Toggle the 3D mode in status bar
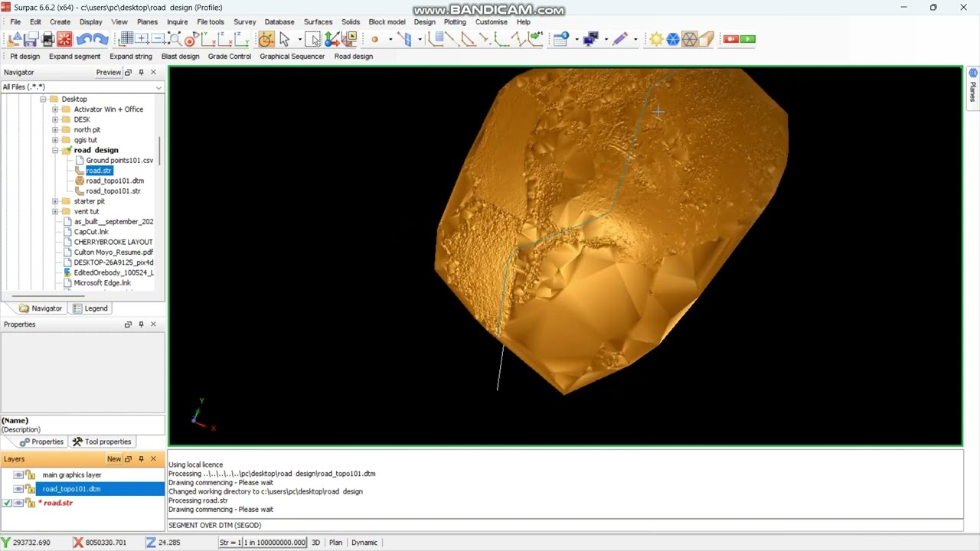 315,543
